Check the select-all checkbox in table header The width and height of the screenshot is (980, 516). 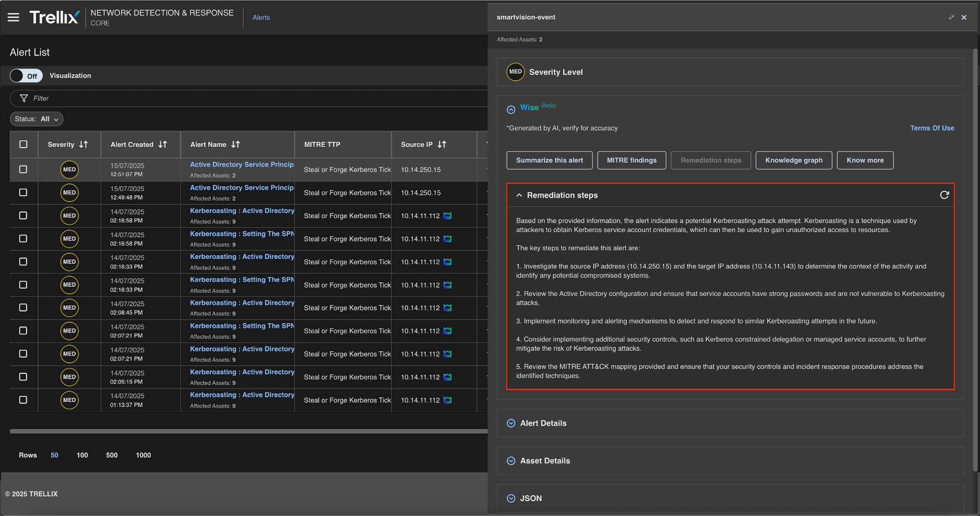pos(23,145)
